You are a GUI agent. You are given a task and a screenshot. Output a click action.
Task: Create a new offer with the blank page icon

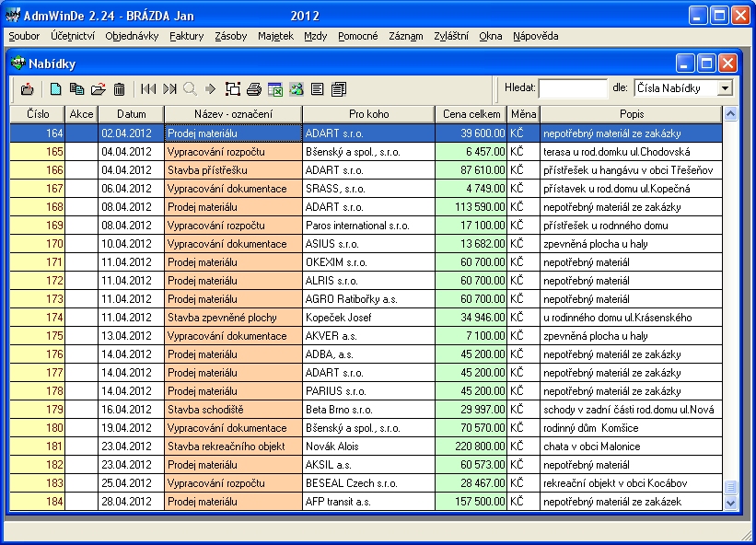(56, 88)
